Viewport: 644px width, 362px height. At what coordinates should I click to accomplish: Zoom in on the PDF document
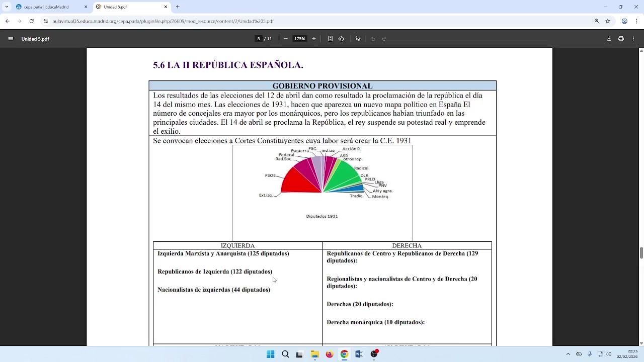[314, 39]
